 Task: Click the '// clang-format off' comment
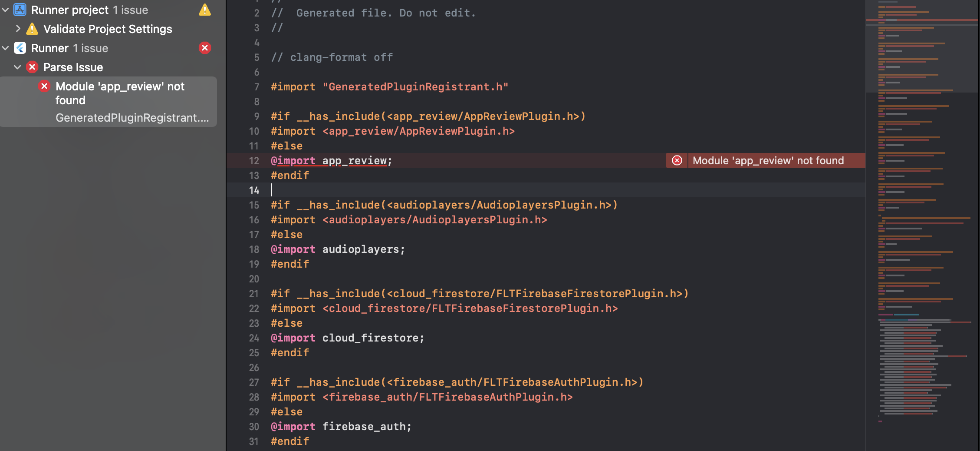[x=332, y=57]
